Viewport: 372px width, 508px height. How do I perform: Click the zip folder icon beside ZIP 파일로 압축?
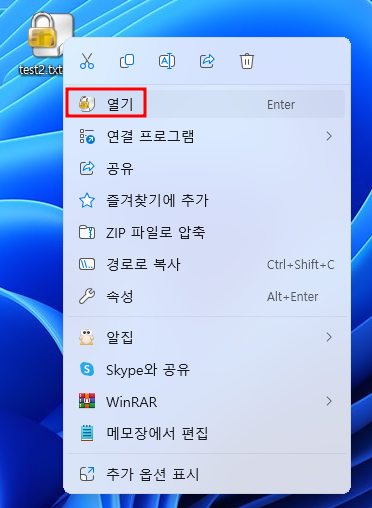87,232
